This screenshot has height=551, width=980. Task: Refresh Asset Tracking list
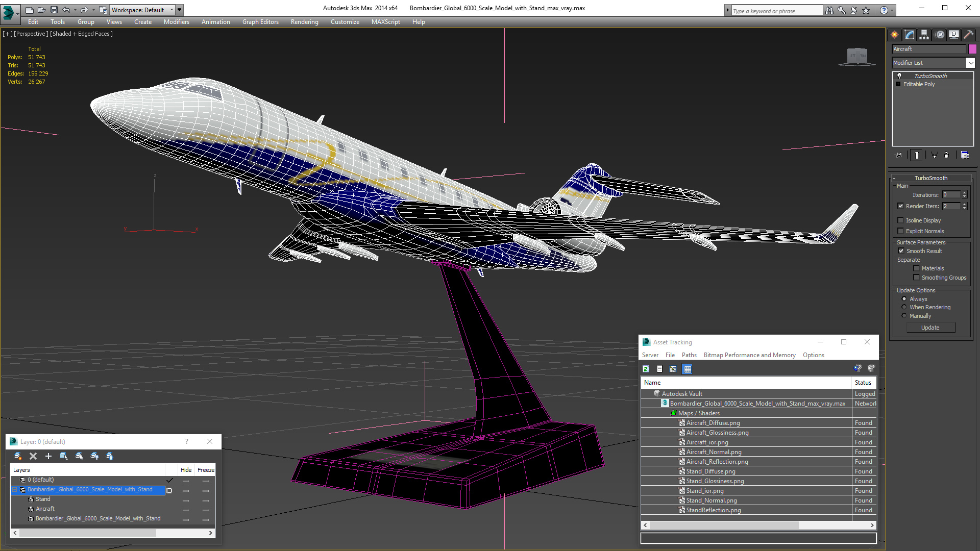[646, 369]
